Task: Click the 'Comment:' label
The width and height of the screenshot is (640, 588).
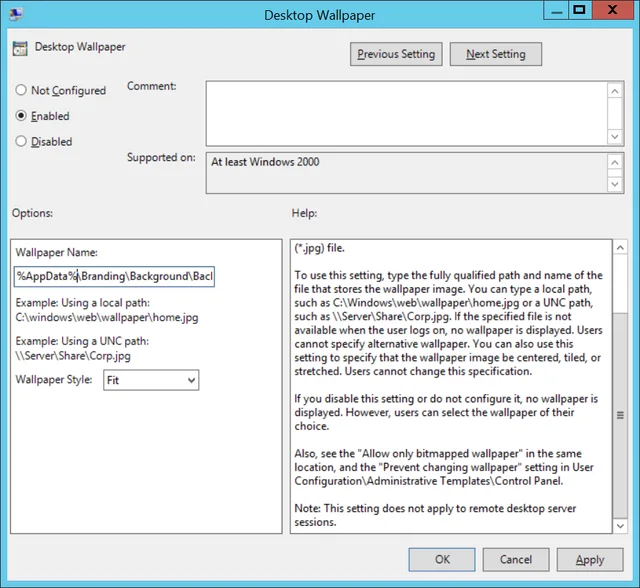Action: (x=151, y=86)
